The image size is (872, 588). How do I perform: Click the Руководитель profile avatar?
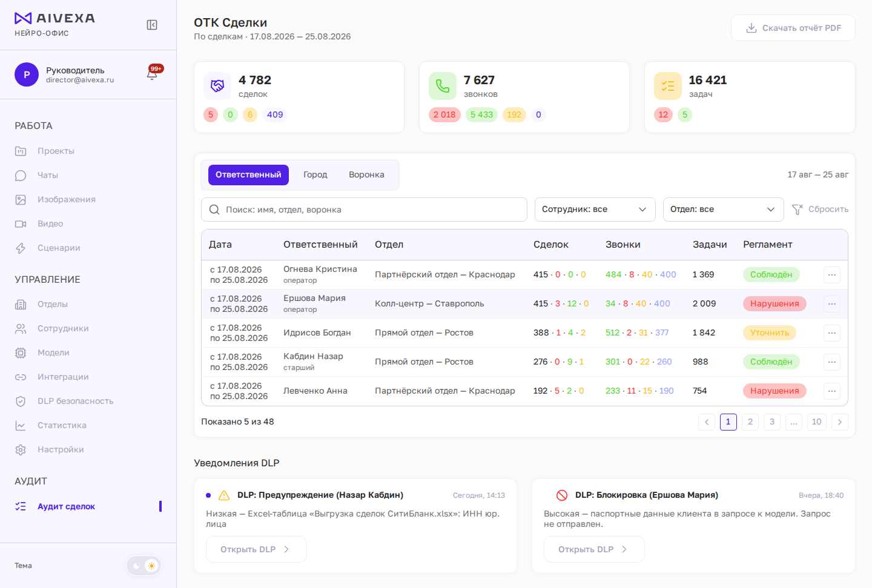[27, 74]
